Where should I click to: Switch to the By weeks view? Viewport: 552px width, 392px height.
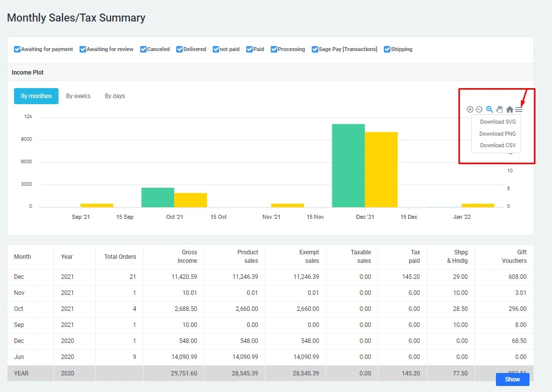[78, 95]
